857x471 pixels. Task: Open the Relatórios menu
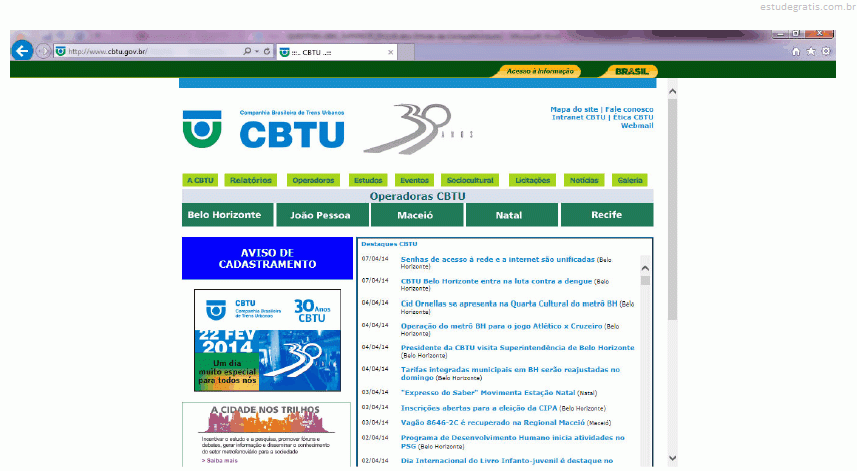click(251, 180)
